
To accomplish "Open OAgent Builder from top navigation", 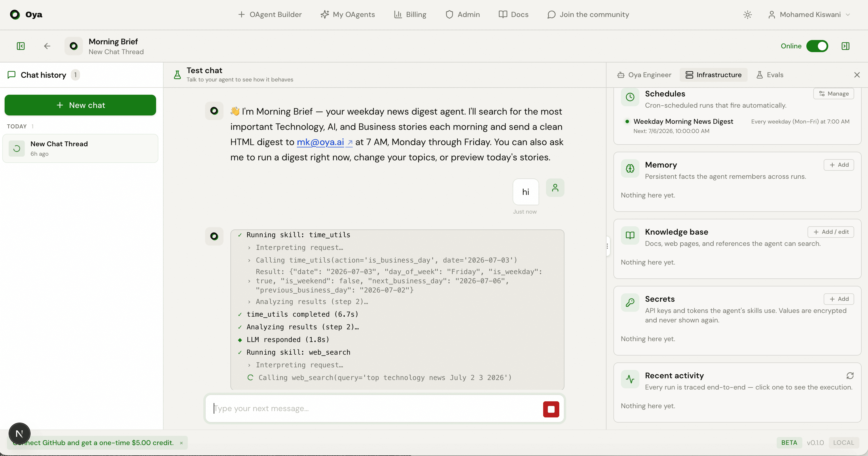I will (x=270, y=14).
